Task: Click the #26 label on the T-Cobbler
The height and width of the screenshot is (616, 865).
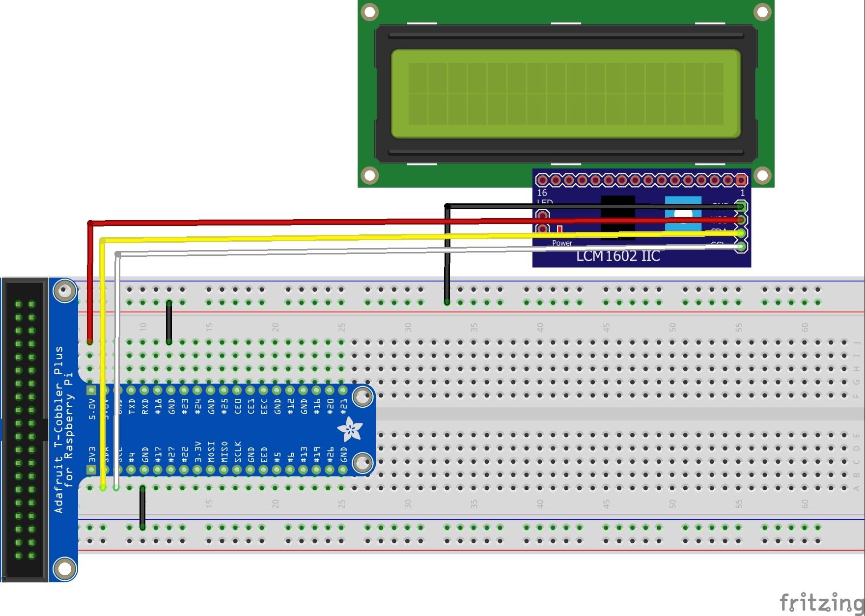Action: pos(331,454)
